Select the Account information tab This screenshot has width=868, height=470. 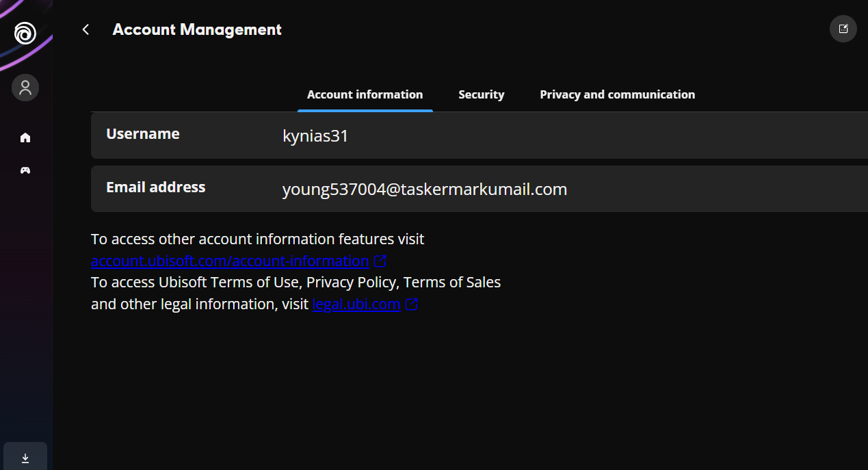coord(365,94)
